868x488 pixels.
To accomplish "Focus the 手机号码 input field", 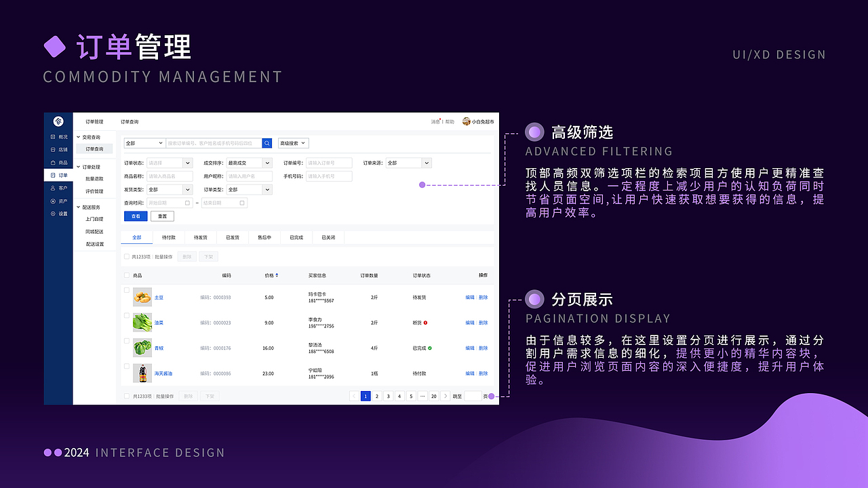I will pos(329,176).
